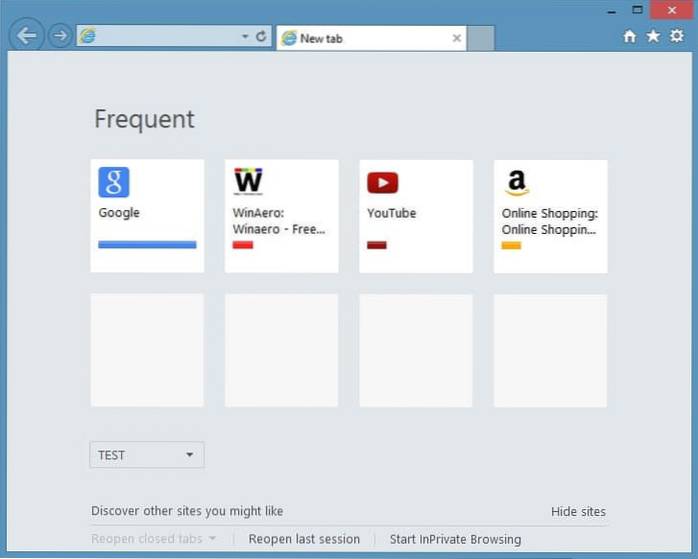Open Favorites star icon
Screen dimensions: 698x559
click(x=653, y=37)
